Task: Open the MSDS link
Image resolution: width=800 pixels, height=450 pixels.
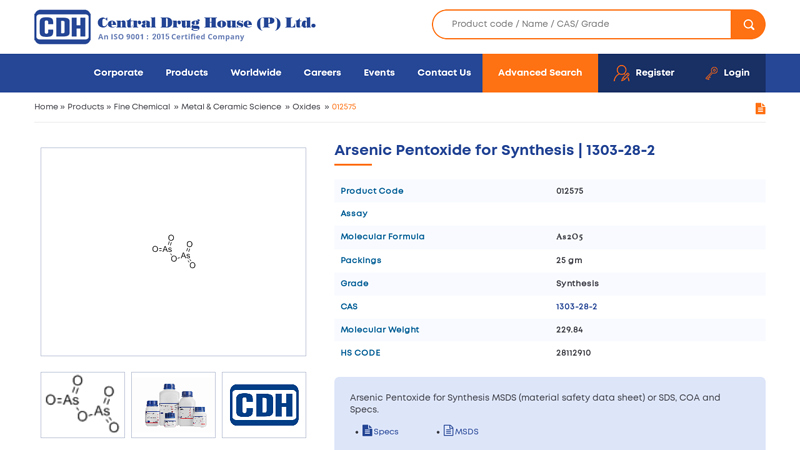Action: [x=467, y=432]
